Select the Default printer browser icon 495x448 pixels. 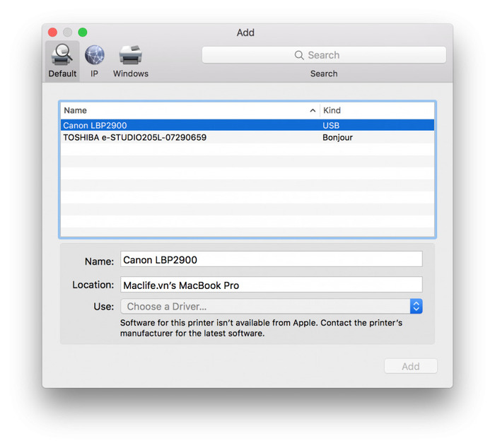click(62, 61)
